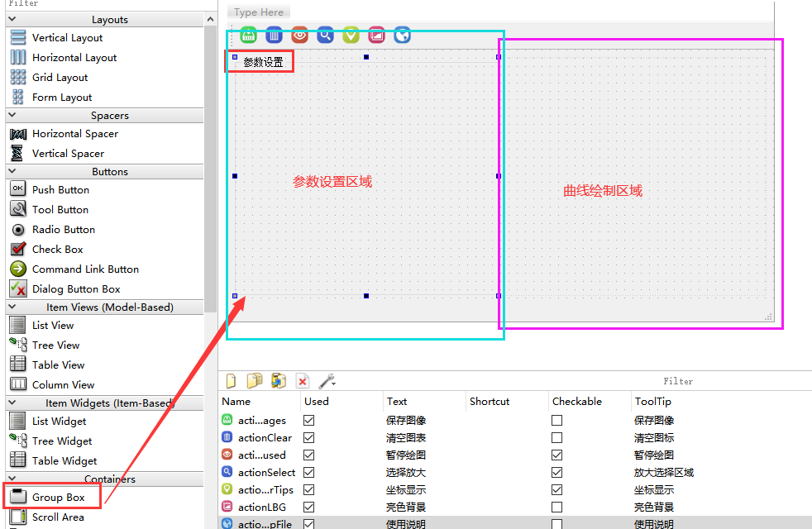Viewport: 812px width, 529px height.
Task: Open the 使用说明 globe toolbar icon
Action: pos(403,35)
